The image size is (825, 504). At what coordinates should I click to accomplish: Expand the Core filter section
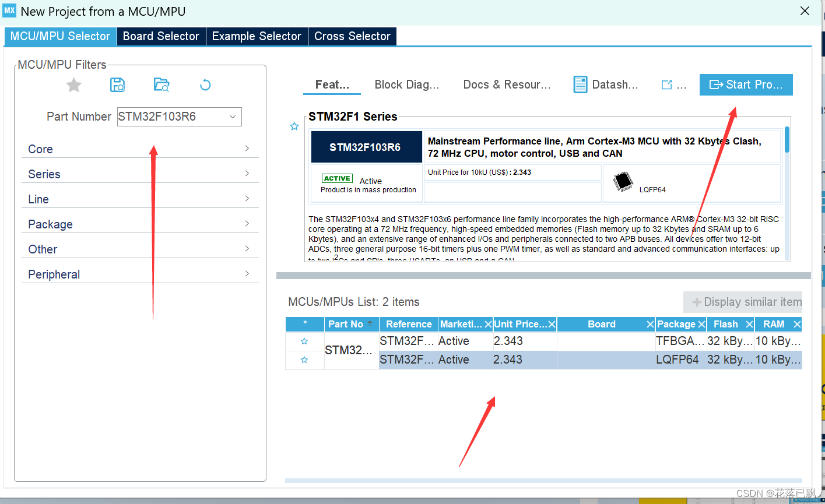pyautogui.click(x=140, y=149)
